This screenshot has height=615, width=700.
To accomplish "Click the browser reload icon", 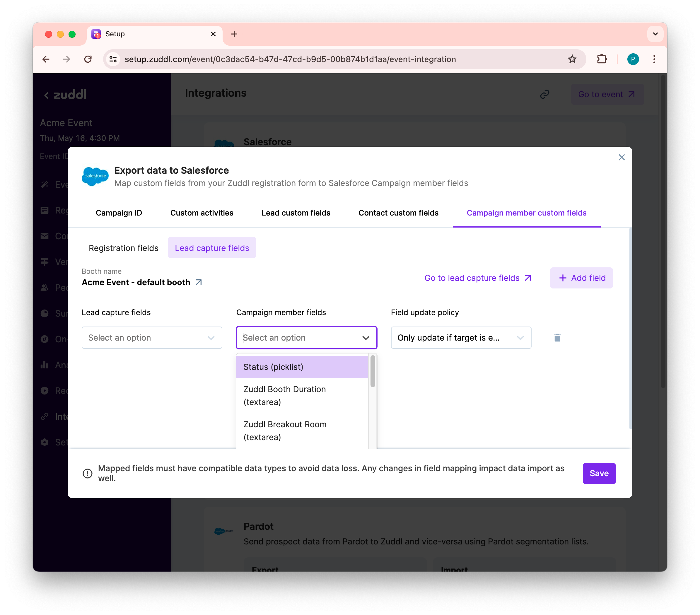I will pyautogui.click(x=88, y=59).
